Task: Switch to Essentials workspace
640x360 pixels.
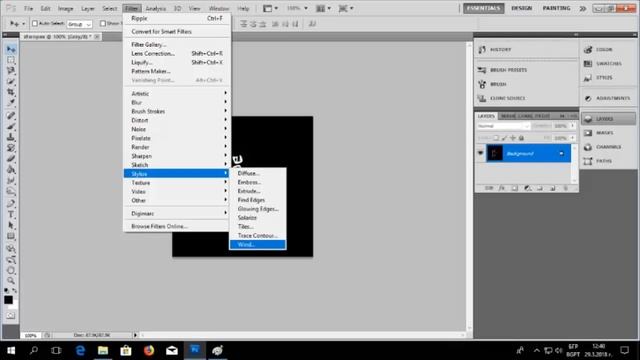Action: [483, 8]
